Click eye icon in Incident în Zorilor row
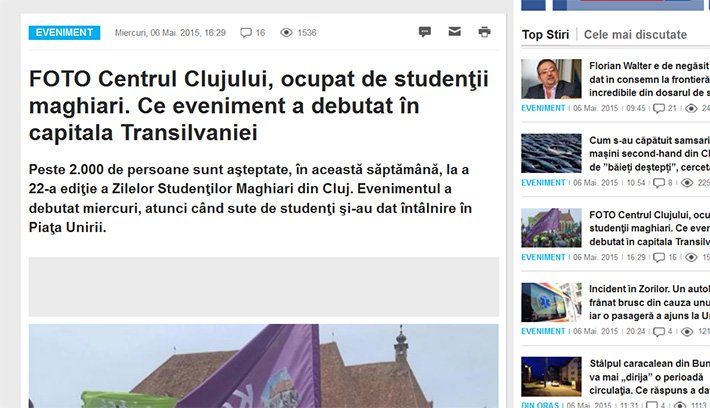Screen dimensions: 710x408 tap(687, 331)
